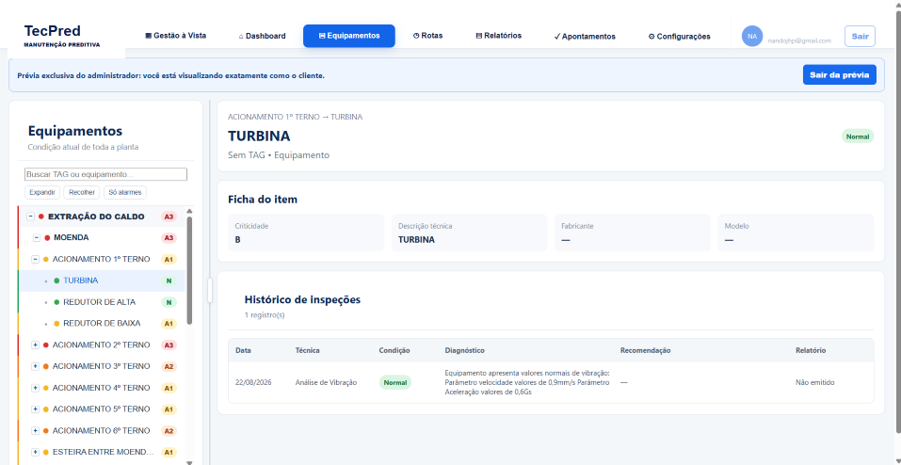Select the EXTRAÇÃO DO CALDO label

(x=96, y=217)
